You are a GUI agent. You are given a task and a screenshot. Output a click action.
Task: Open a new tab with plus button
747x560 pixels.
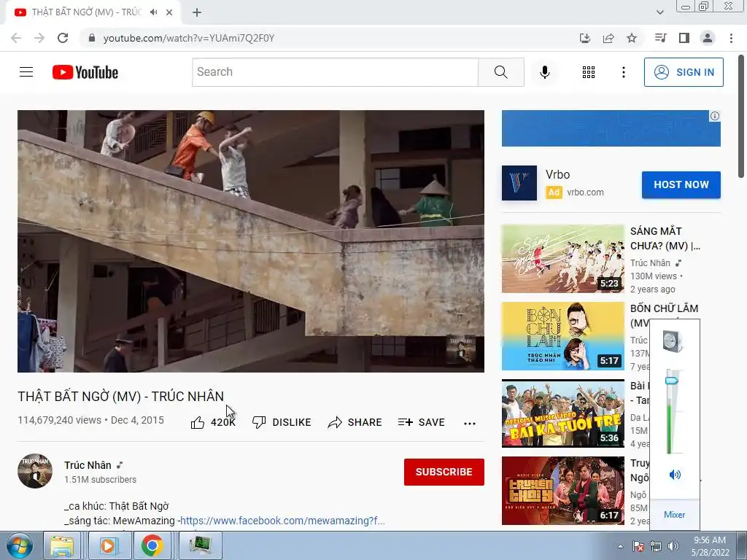(197, 12)
